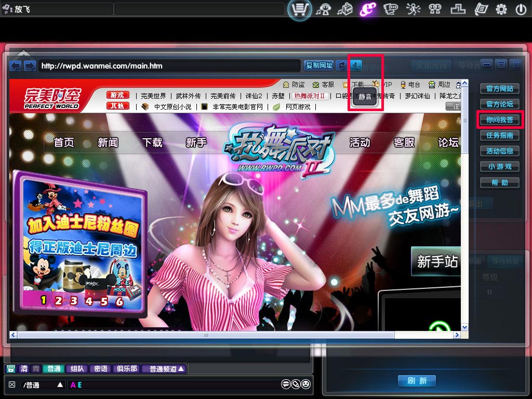
Task: Close chat input with X box icon
Action: [x=12, y=384]
